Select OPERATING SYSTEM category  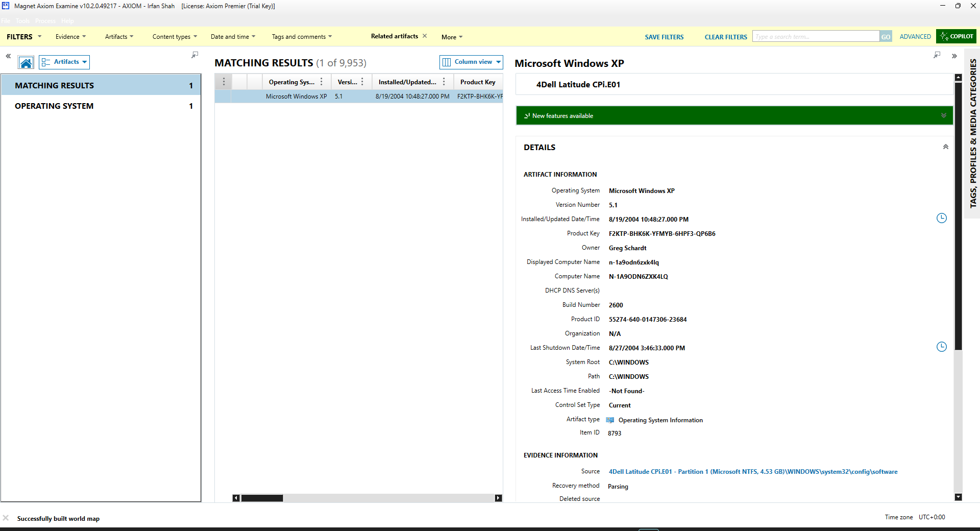[101, 106]
